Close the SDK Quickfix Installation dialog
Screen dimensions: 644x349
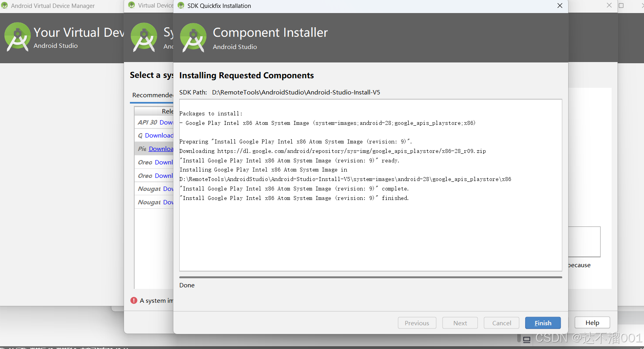(x=560, y=6)
